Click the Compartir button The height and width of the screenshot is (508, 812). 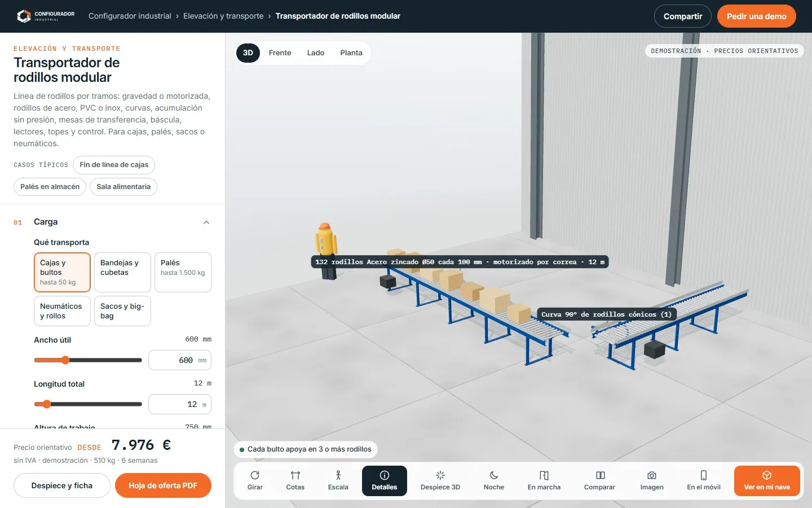[683, 16]
